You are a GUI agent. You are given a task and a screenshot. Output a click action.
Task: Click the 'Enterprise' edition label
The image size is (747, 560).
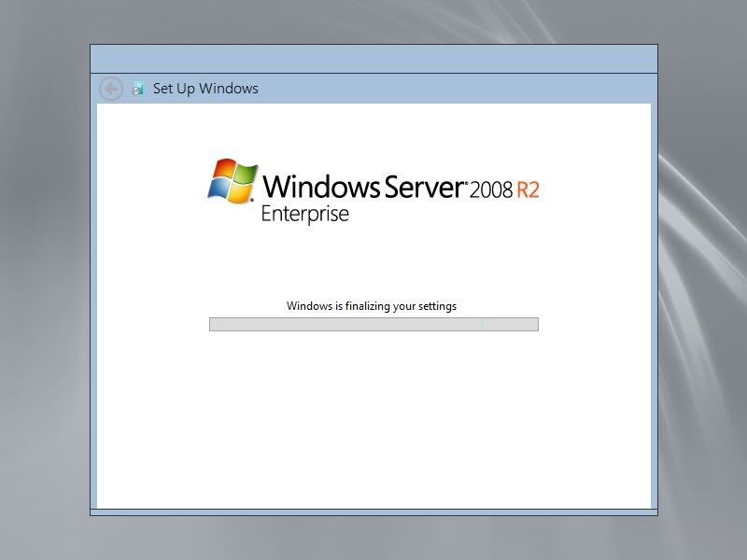[305, 215]
